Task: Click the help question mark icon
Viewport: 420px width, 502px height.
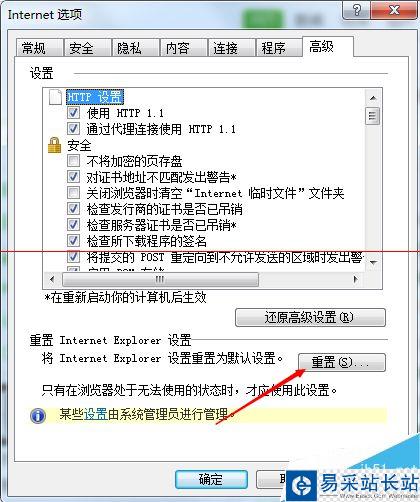Action: click(x=357, y=10)
